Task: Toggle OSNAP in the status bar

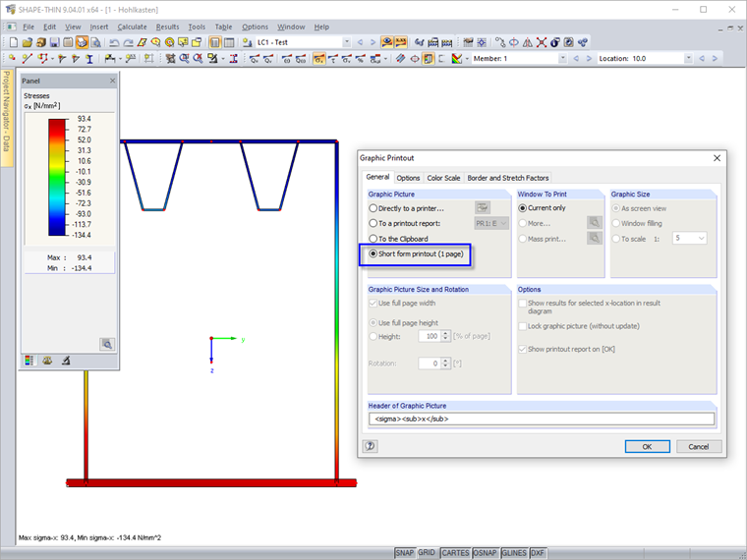Action: pyautogui.click(x=485, y=553)
